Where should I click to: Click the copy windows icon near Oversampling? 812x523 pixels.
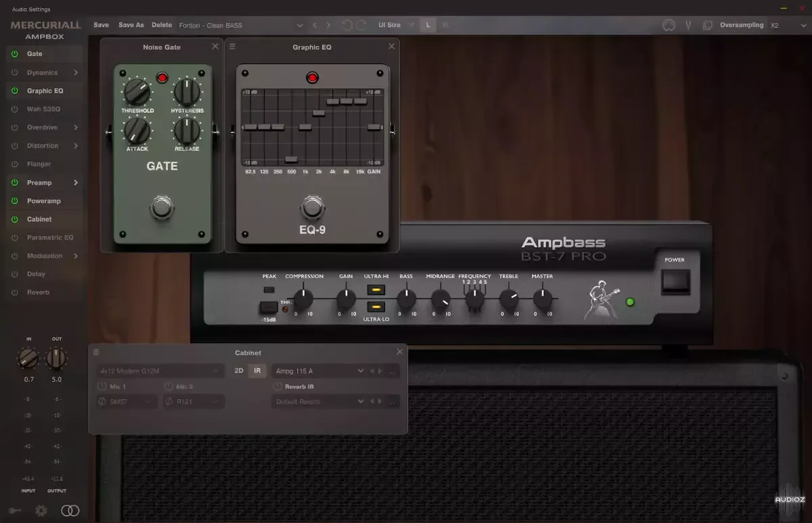click(x=707, y=25)
